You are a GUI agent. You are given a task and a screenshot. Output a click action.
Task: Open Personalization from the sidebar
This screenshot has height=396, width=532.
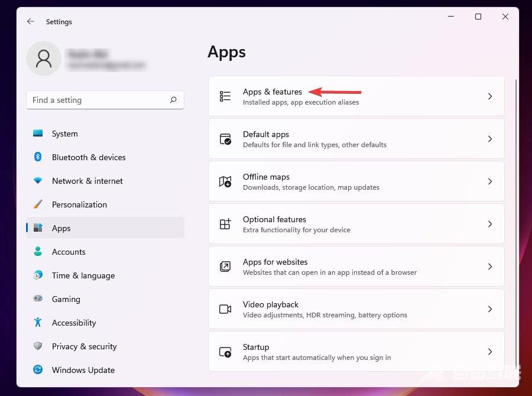79,205
